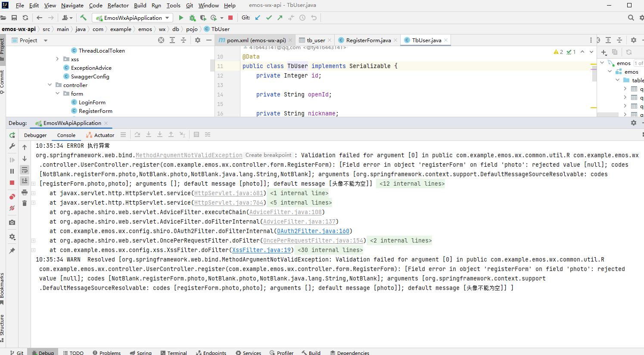Pause the program in debug sidebar
Screen dimensions: 644x355
[x=12, y=171]
